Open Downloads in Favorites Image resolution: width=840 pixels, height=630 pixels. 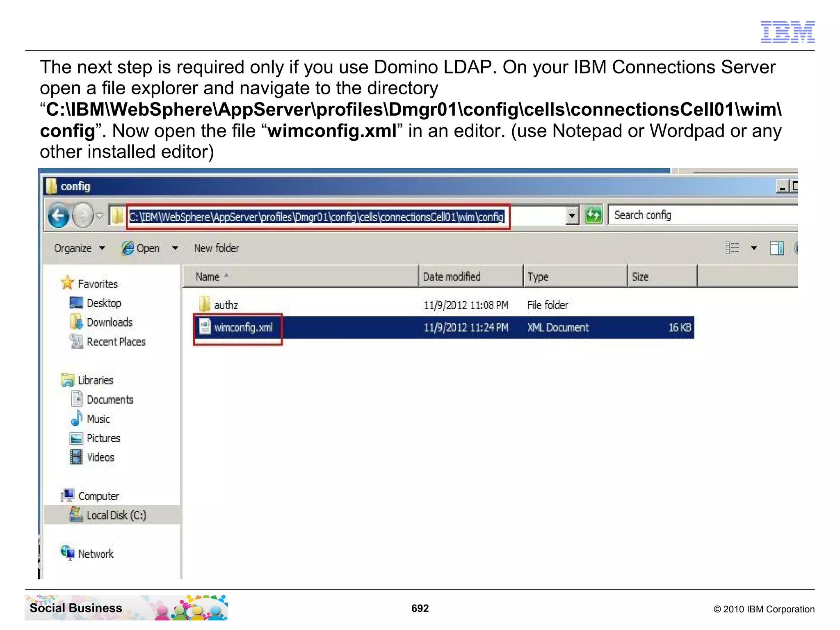tap(101, 322)
